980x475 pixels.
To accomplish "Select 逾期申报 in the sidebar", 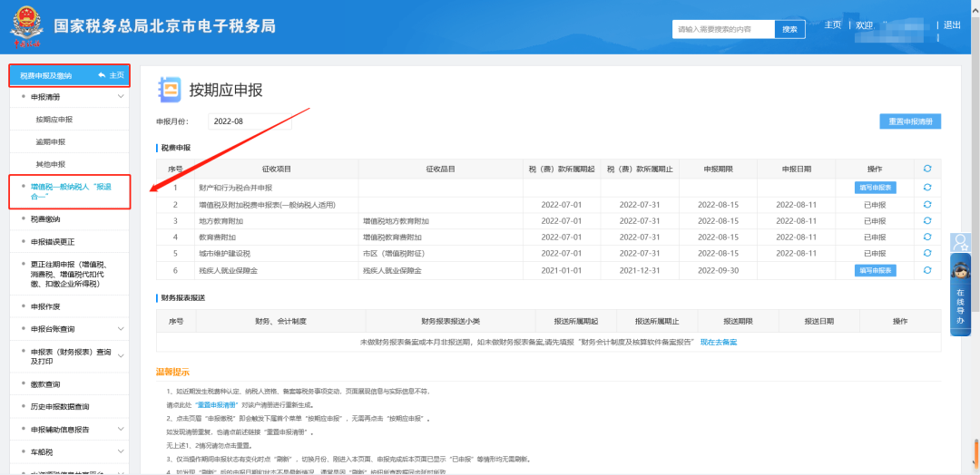I will [x=51, y=142].
